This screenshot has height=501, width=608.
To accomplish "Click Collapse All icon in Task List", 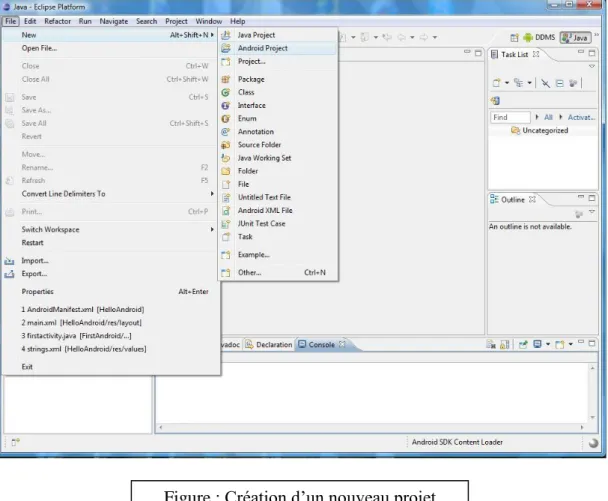I will pos(559,83).
